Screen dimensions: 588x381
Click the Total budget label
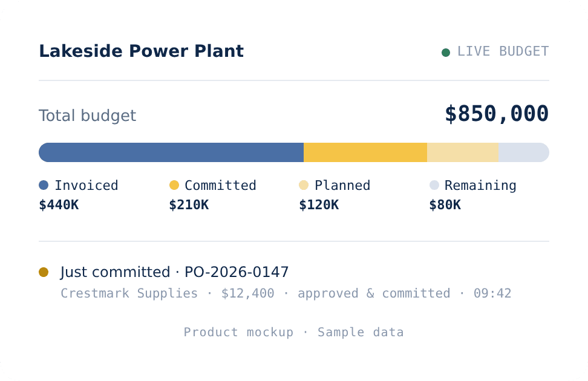click(x=87, y=116)
